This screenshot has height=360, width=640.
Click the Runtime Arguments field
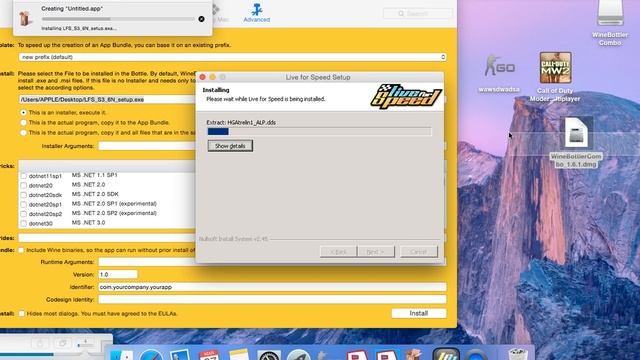147,262
